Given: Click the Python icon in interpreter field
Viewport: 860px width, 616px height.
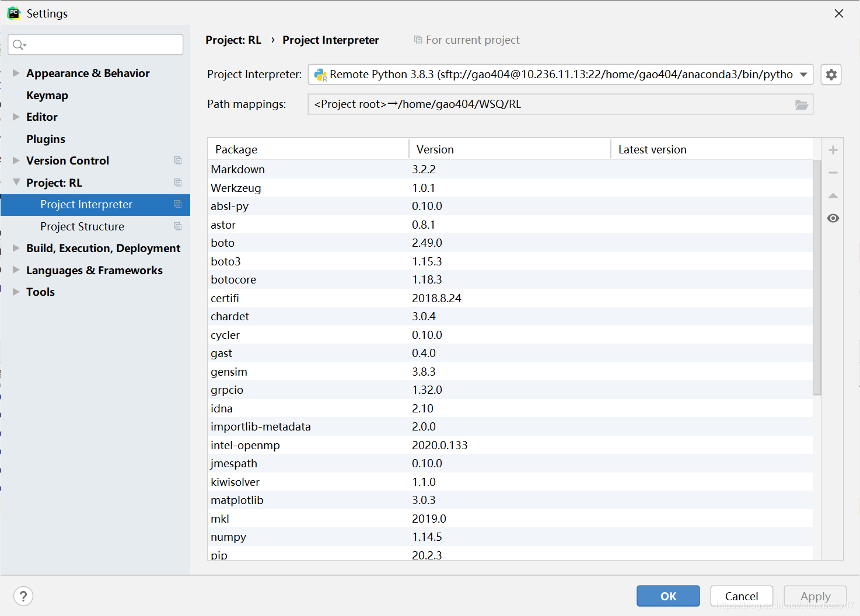Looking at the screenshot, I should click(x=320, y=75).
